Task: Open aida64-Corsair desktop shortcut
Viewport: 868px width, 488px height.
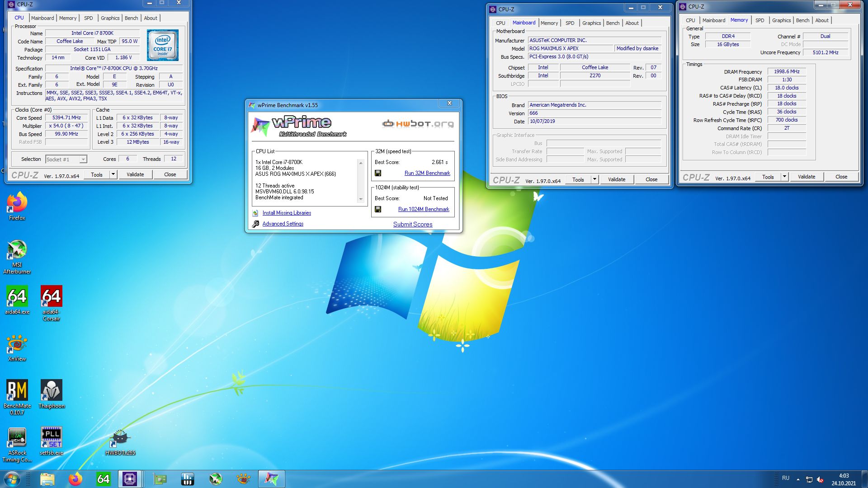Action: [51, 303]
